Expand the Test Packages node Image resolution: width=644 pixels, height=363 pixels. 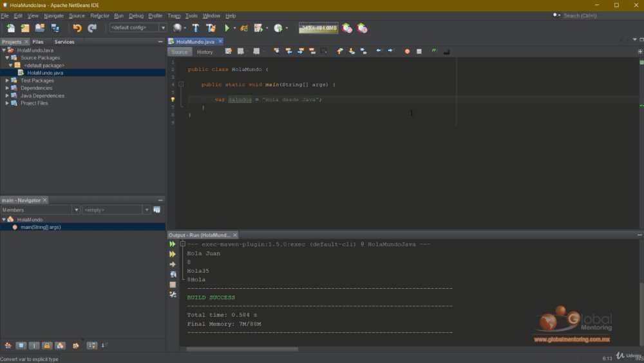pos(7,81)
